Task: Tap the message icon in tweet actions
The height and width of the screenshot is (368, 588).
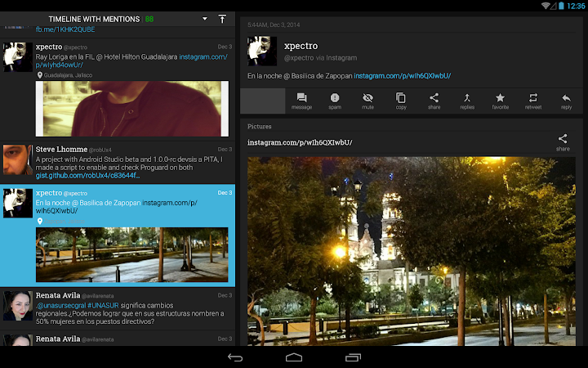Action: pos(301,101)
